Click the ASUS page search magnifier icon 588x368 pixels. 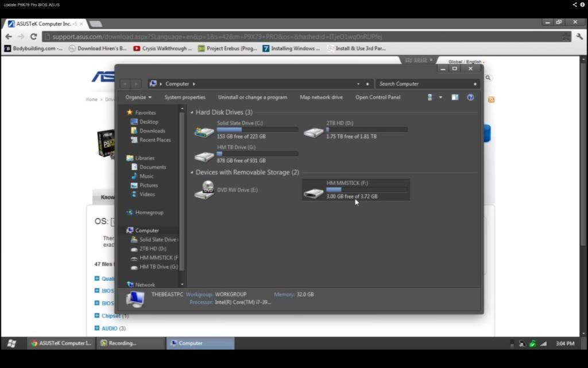tap(488, 78)
